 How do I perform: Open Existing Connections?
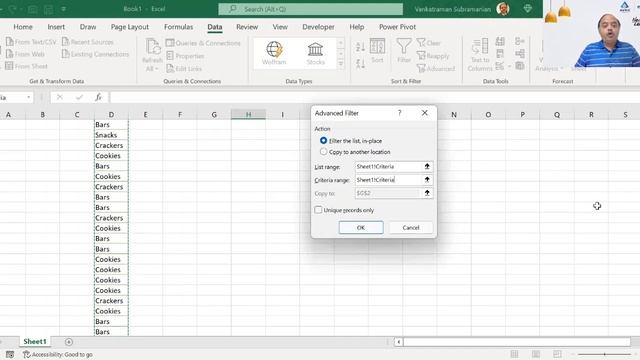(95, 54)
